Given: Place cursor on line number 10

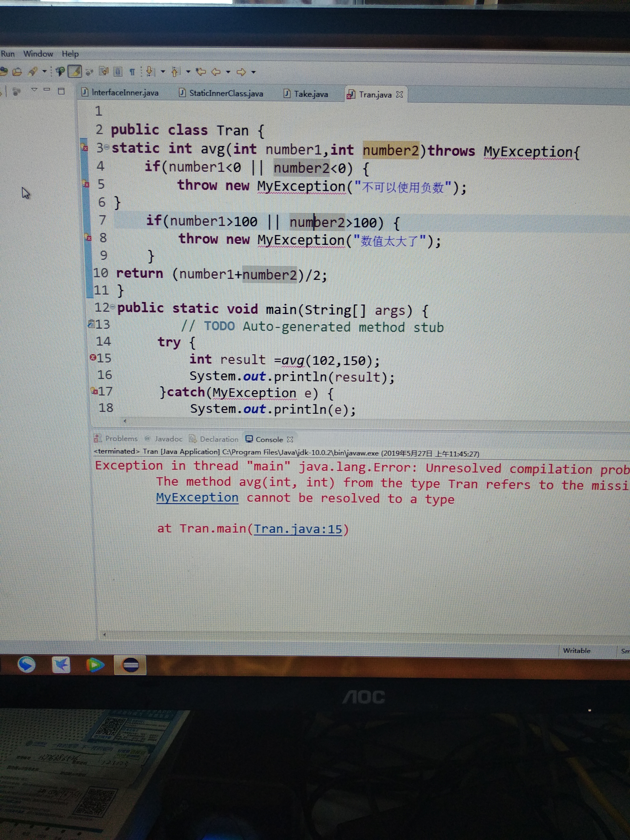Looking at the screenshot, I should tap(101, 273).
